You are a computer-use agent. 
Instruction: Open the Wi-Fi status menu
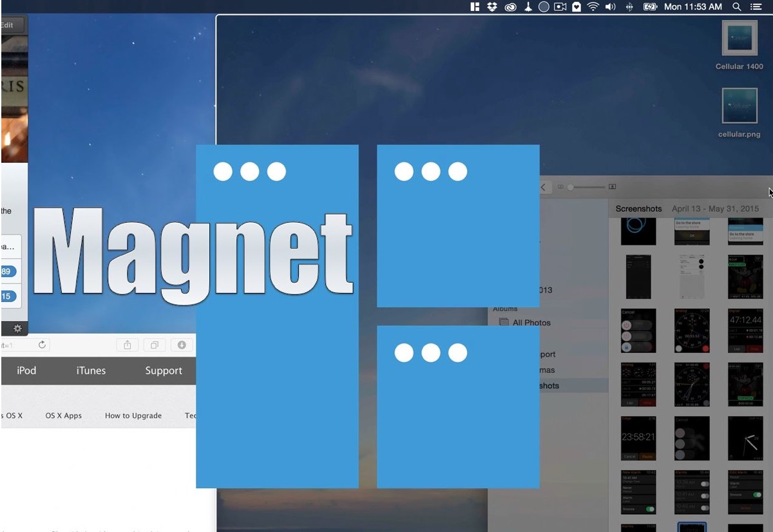593,7
